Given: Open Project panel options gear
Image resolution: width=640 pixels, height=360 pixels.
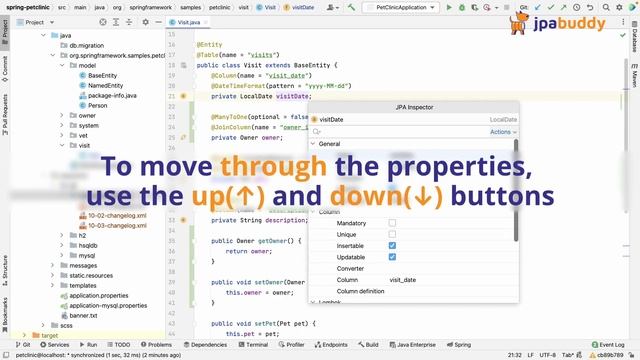Looking at the screenshot, I should point(145,22).
